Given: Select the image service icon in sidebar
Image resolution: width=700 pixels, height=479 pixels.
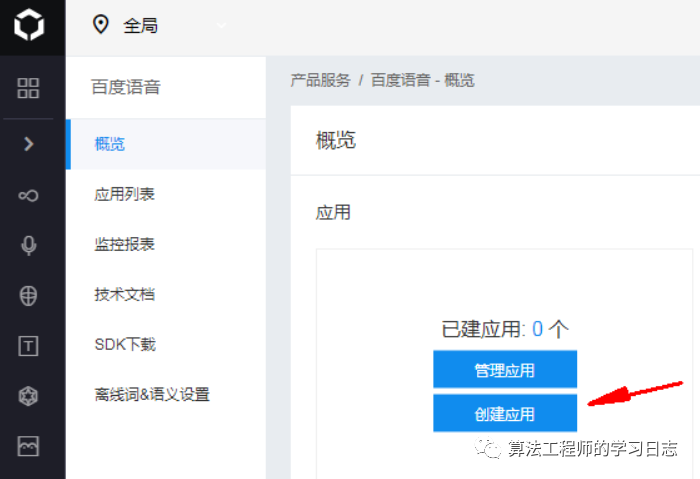Looking at the screenshot, I should [x=28, y=446].
